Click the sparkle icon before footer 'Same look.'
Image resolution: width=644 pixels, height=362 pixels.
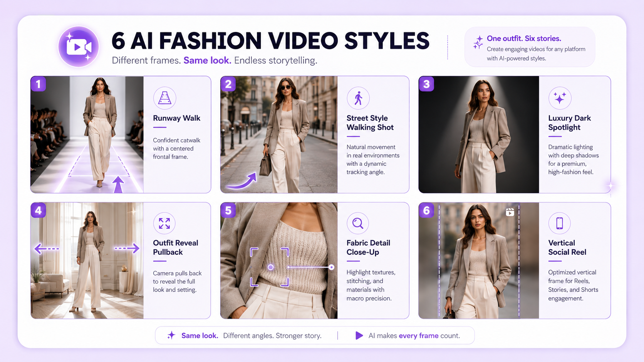click(171, 335)
